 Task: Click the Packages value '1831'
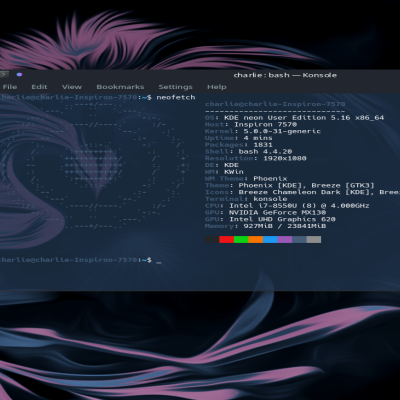click(263, 145)
